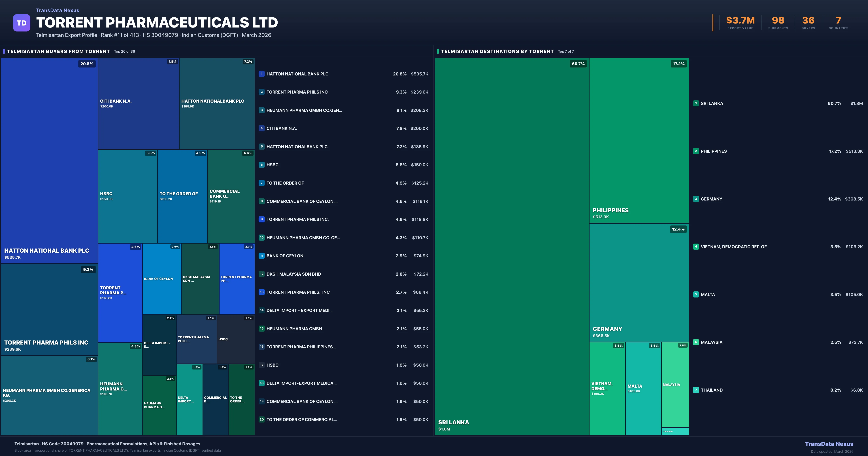Click rank badge 20 in buyers list

(261, 420)
